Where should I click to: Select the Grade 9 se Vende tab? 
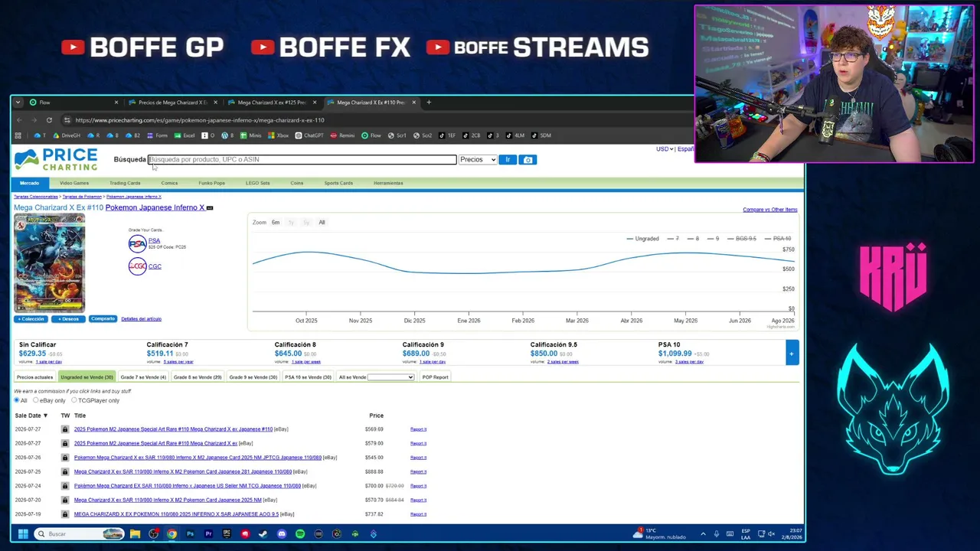tap(253, 377)
